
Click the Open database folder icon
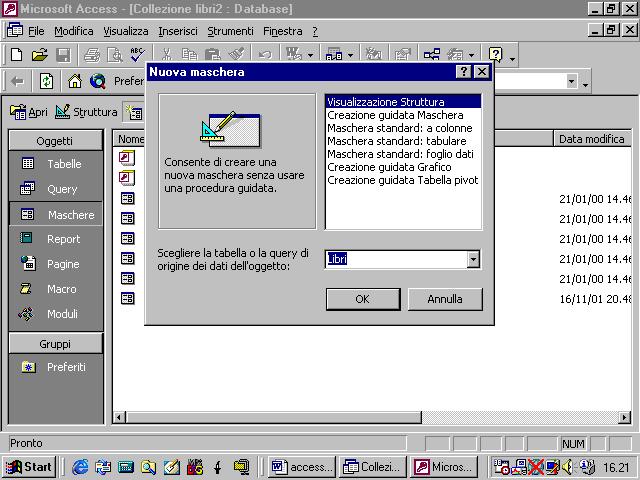(x=39, y=55)
